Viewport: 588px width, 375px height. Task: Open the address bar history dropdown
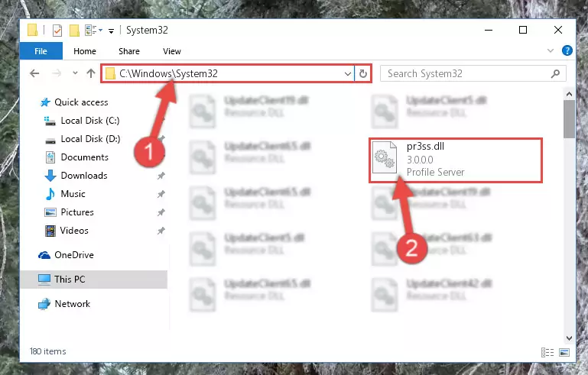point(348,74)
